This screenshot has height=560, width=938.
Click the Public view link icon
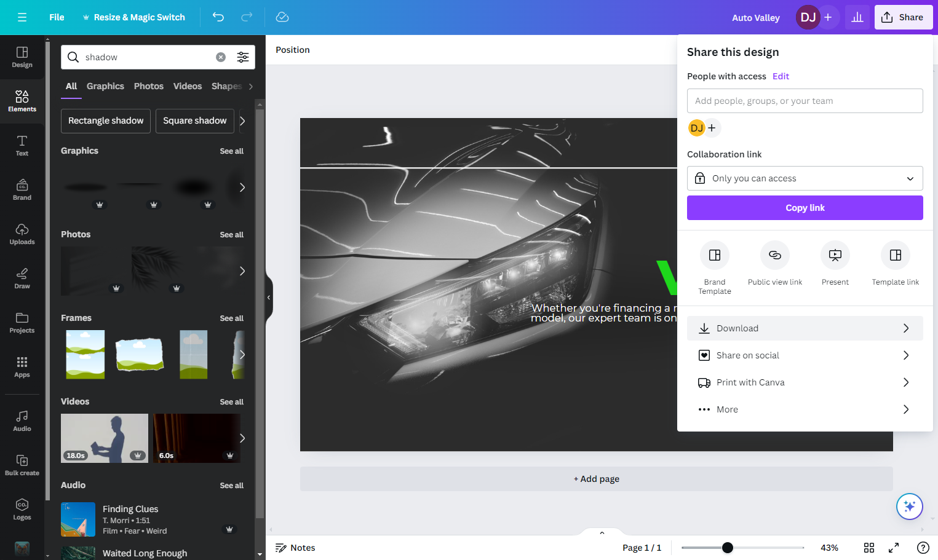775,255
